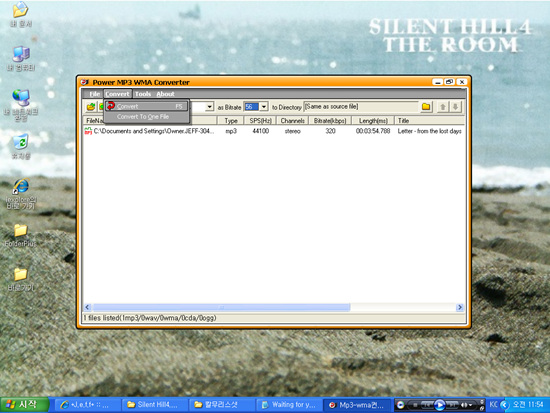Click the status bar 1 files listed text
Viewport: 550px width, 413px height.
click(x=150, y=318)
